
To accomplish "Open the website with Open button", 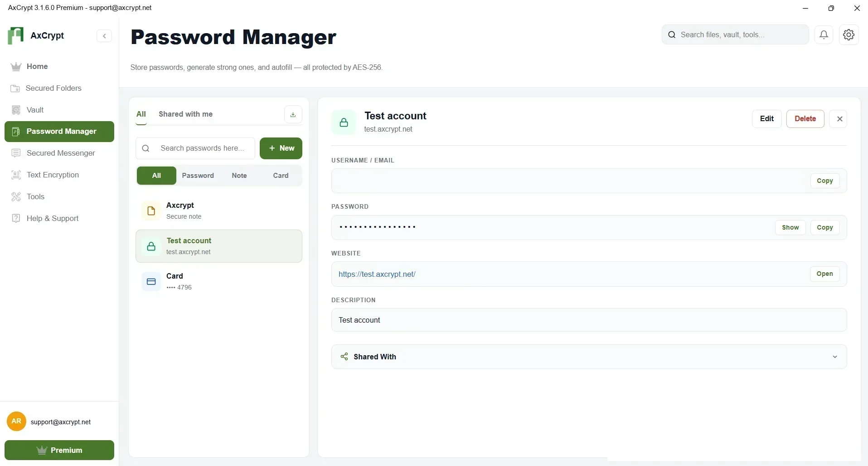I will click(824, 274).
